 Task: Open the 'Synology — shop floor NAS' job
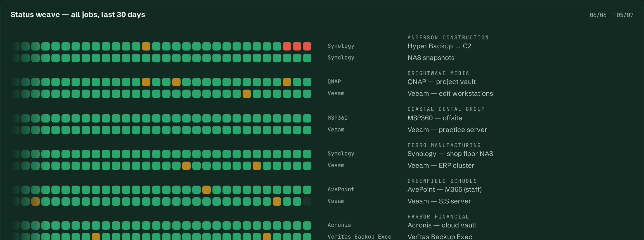coord(450,154)
